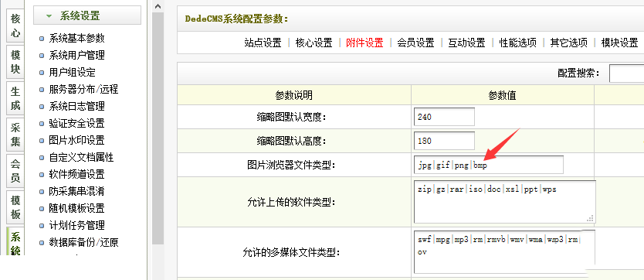Viewport: 644px width, 280px height.
Task: Select the 会员设置 config tab
Action: (x=415, y=43)
